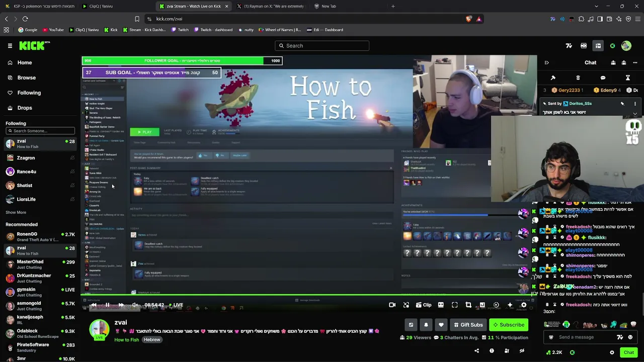Skip forward in the stream player
This screenshot has width=644, height=362.
121,305
